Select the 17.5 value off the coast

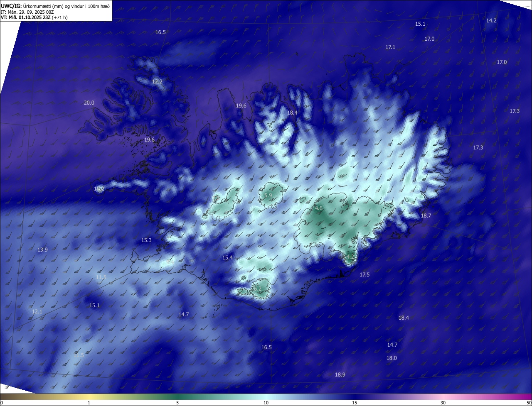365,275
